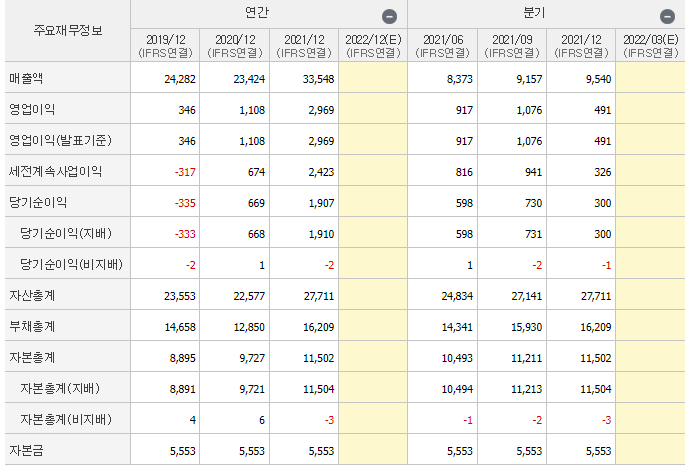Select the 2019/12 annual column header
The image size is (692, 465).
165,45
